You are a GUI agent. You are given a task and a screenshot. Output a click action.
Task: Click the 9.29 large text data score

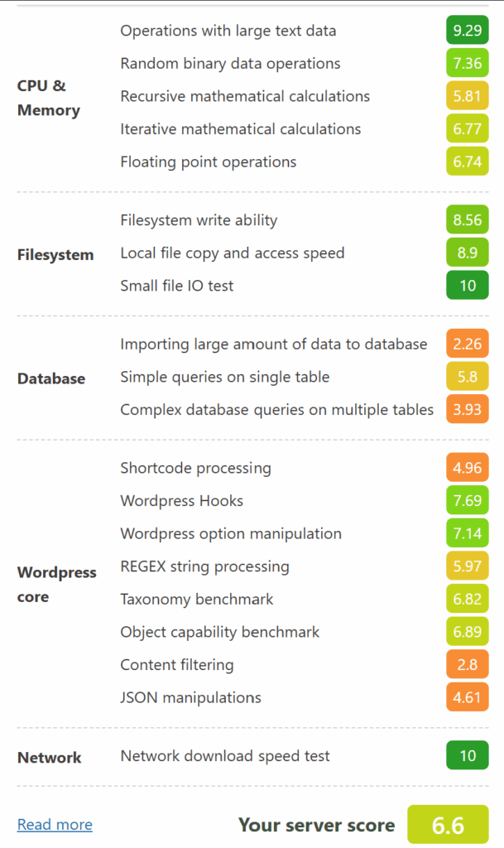tap(468, 31)
